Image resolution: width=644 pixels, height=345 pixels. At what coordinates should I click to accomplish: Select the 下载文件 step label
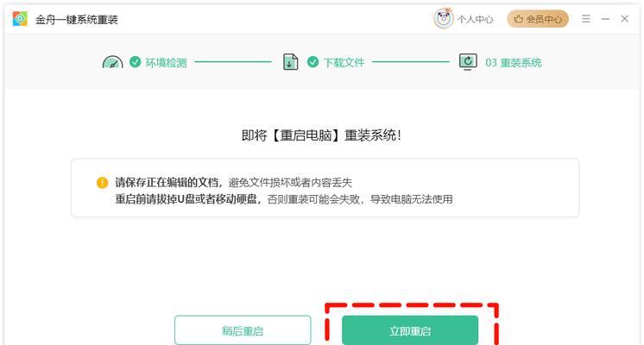click(x=344, y=63)
